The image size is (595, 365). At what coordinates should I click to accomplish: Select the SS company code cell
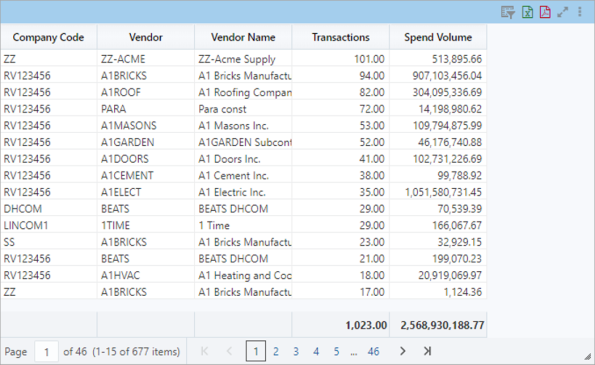49,242
